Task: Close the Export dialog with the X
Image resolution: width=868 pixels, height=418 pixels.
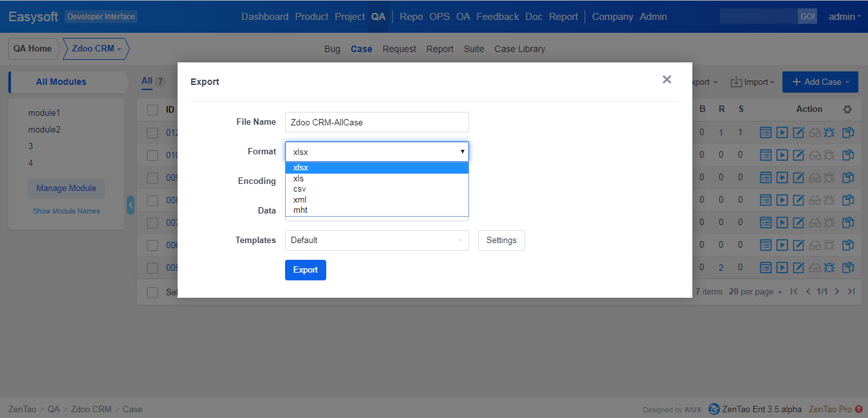Action: click(667, 80)
